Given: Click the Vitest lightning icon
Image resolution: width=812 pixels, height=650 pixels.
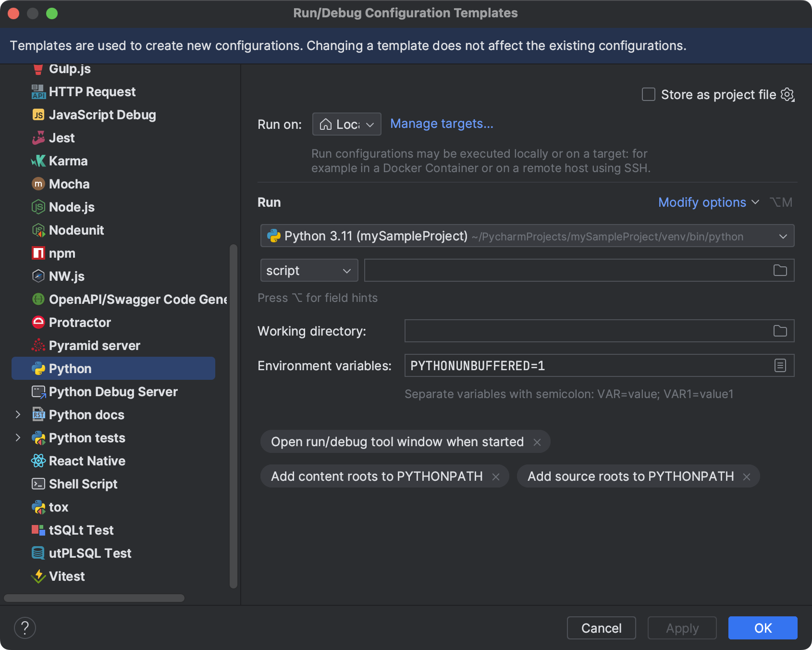Looking at the screenshot, I should pyautogui.click(x=38, y=576).
